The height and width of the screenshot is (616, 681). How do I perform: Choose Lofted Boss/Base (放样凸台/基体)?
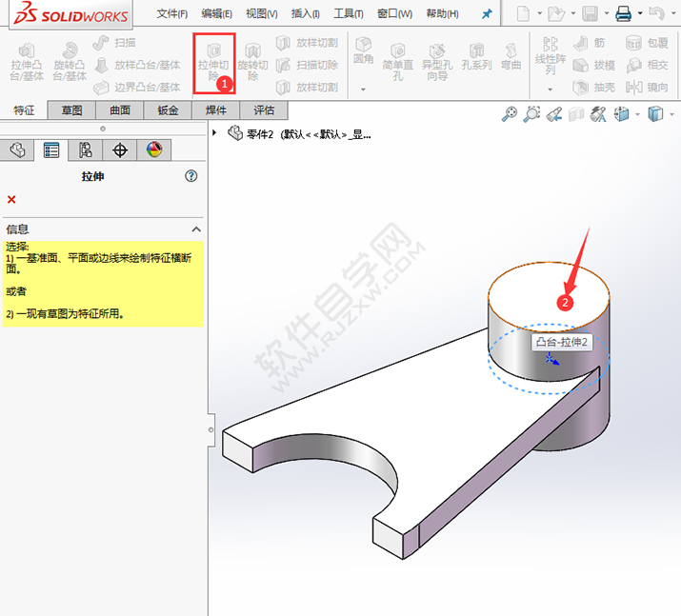(137, 65)
